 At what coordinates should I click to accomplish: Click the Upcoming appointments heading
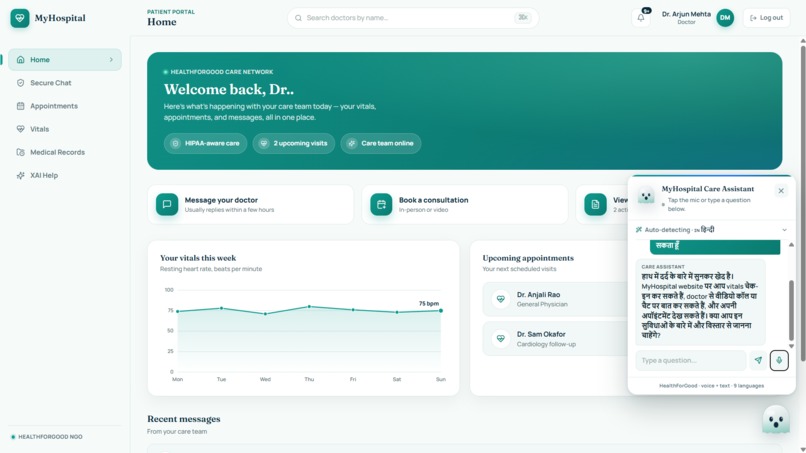pyautogui.click(x=528, y=258)
